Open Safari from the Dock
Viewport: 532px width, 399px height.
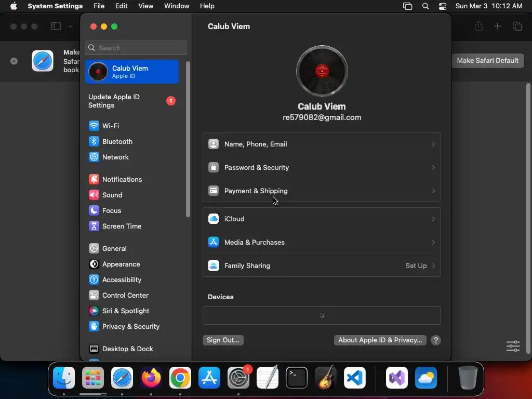[122, 378]
